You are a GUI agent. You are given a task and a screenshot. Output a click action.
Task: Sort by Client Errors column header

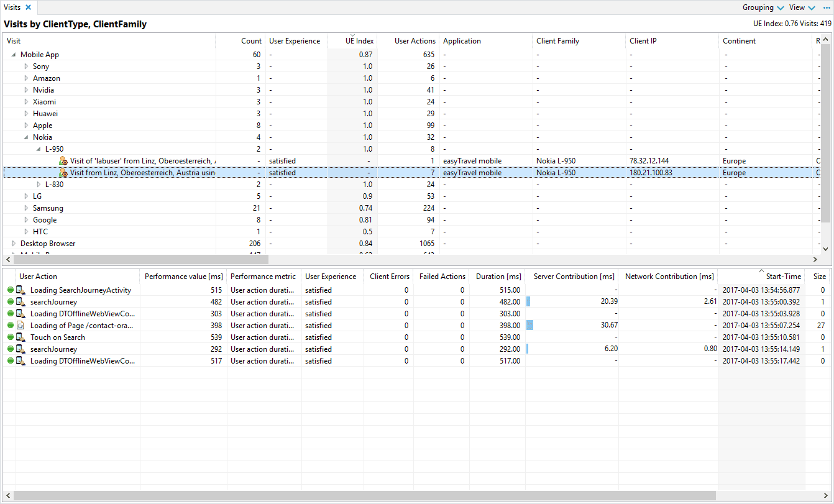[388, 277]
